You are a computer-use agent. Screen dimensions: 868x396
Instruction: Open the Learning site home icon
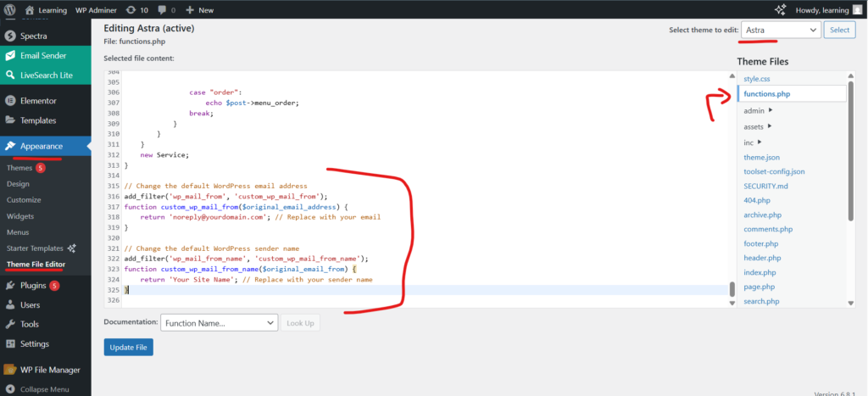click(30, 10)
